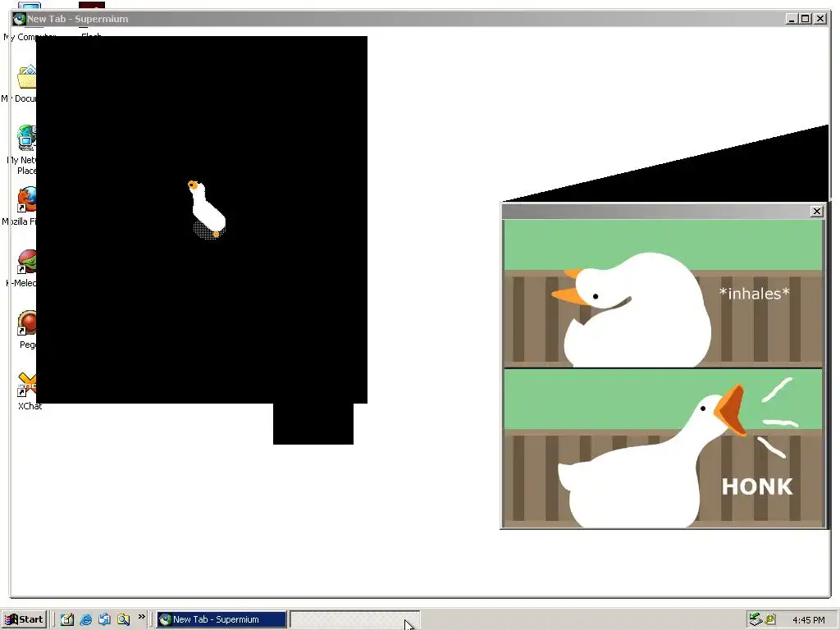Click the New Tab - Supermium title text
The width and height of the screenshot is (840, 630).
pyautogui.click(x=78, y=19)
